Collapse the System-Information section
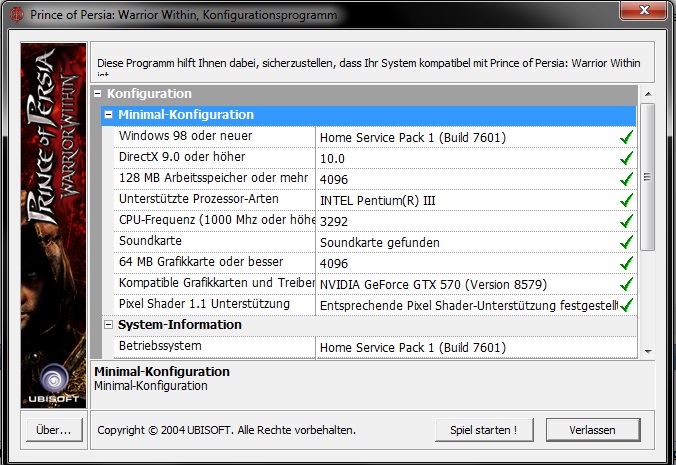The width and height of the screenshot is (676, 465). coord(109,325)
